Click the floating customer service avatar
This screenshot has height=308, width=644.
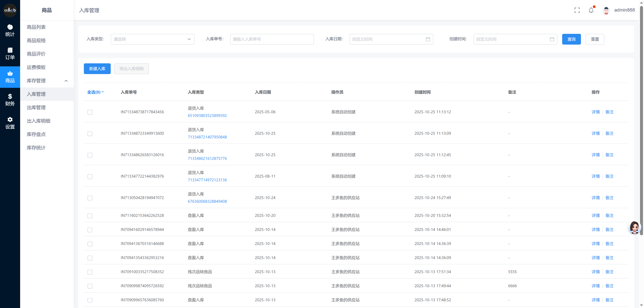pos(634,228)
